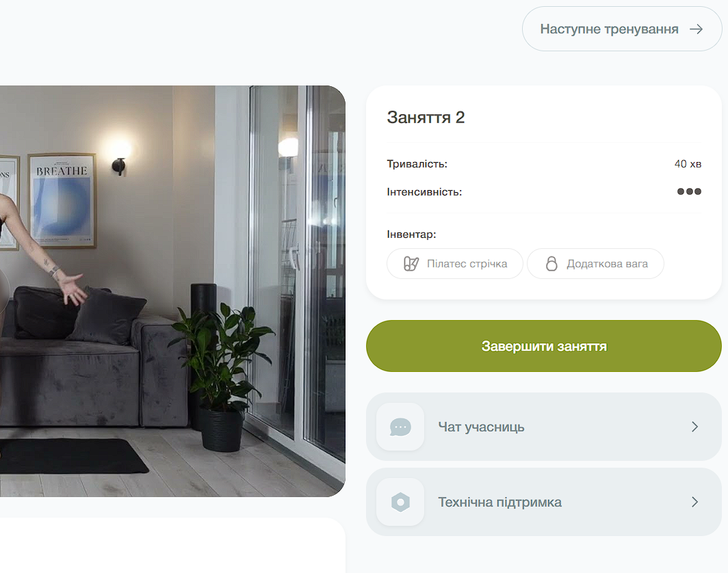Go to Наступне тренування

coord(622,29)
